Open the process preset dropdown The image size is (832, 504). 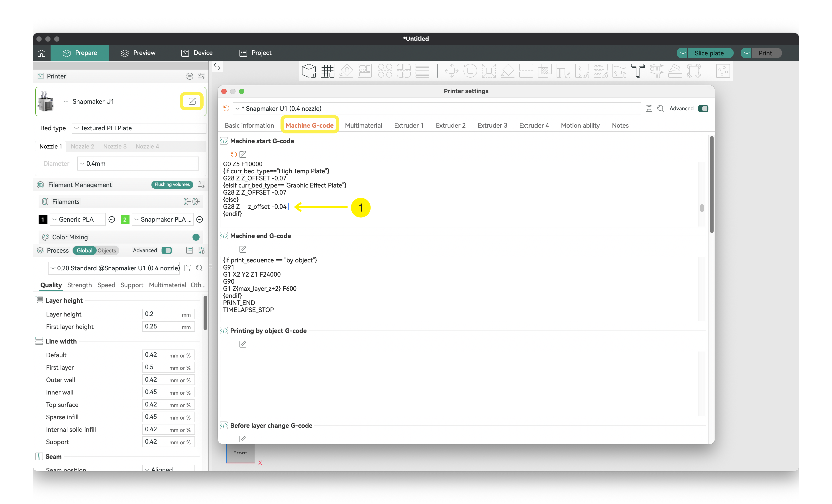point(114,268)
